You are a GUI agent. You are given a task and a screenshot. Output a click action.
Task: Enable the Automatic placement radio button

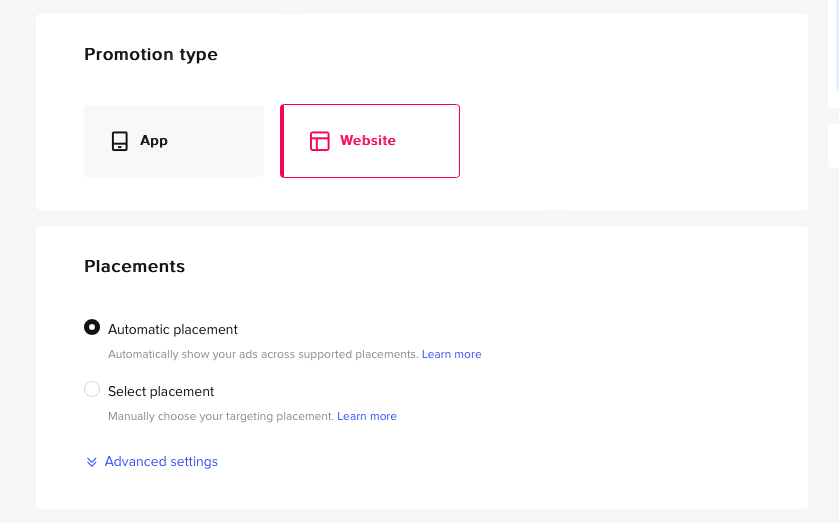click(x=92, y=327)
